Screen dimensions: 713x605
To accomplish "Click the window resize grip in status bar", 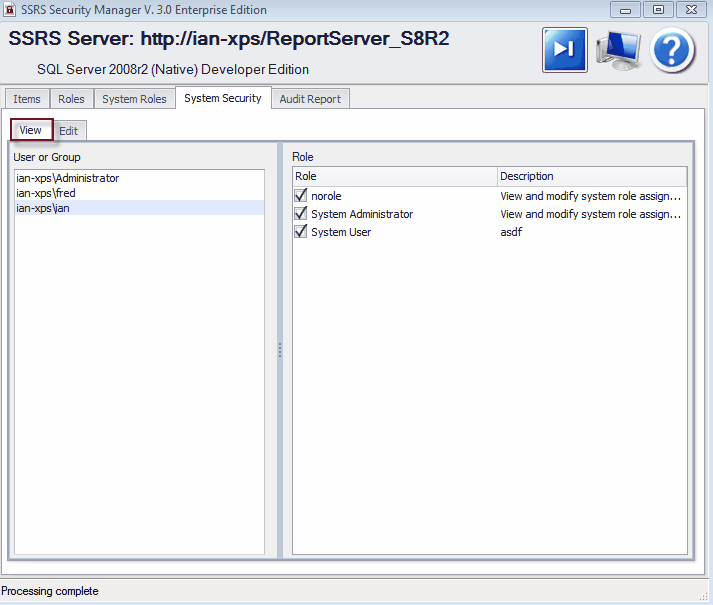I will [x=705, y=596].
